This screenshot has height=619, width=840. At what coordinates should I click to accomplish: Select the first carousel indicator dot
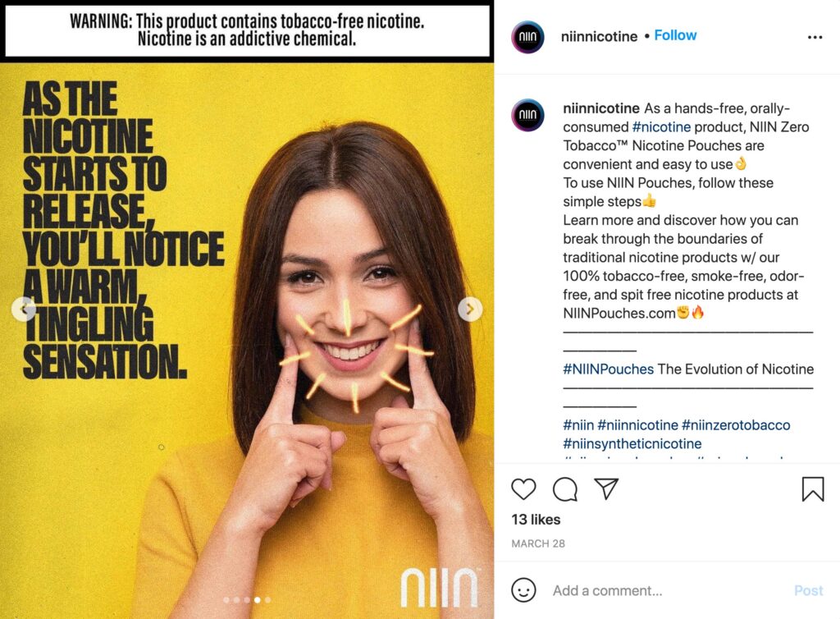coord(226,599)
